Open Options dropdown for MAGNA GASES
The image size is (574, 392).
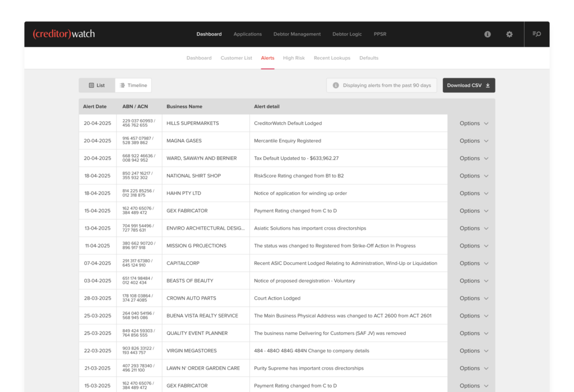pos(474,141)
